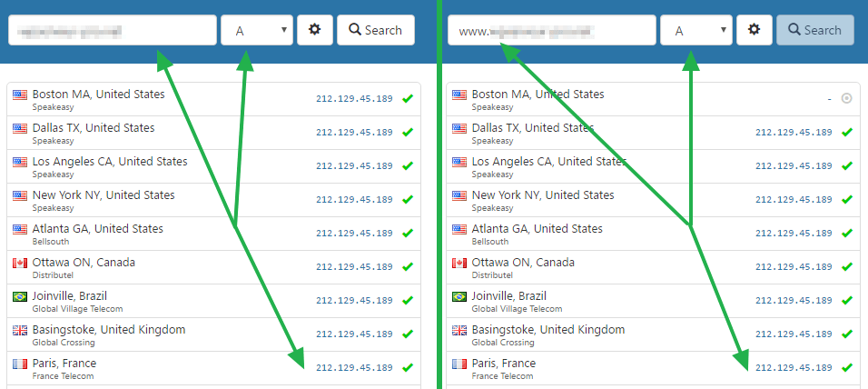Click the Canada flag in left panel's Ottawa row
The width and height of the screenshot is (868, 389).
point(20,264)
